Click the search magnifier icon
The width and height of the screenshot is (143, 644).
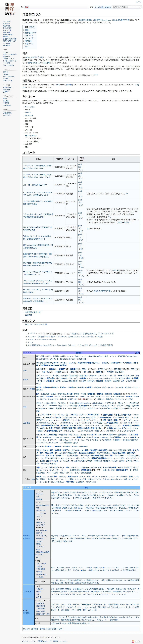pos(140,7)
